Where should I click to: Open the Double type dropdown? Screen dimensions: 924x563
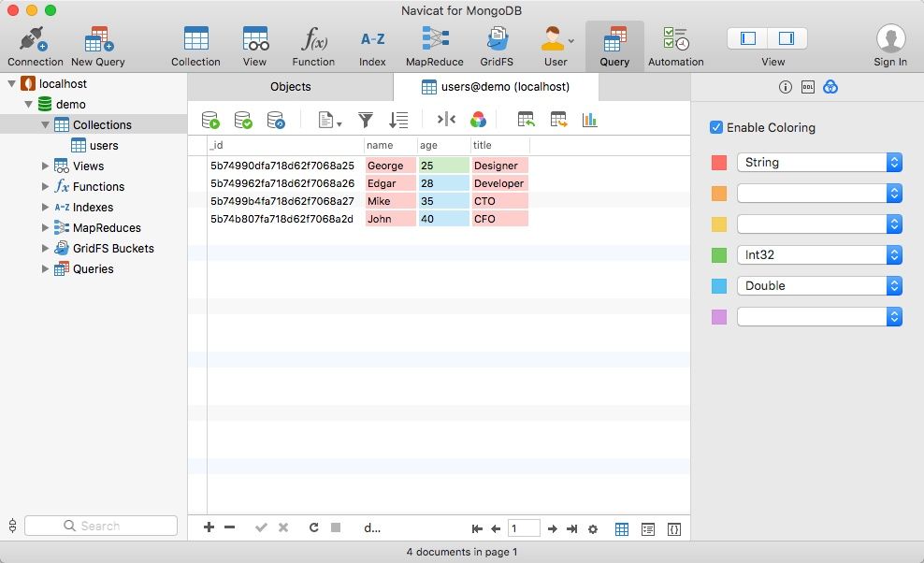pos(819,286)
